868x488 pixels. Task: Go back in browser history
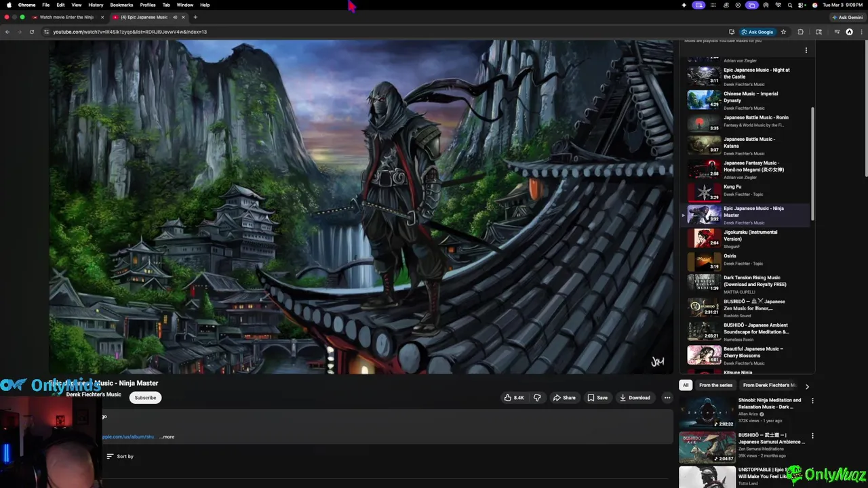(7, 32)
